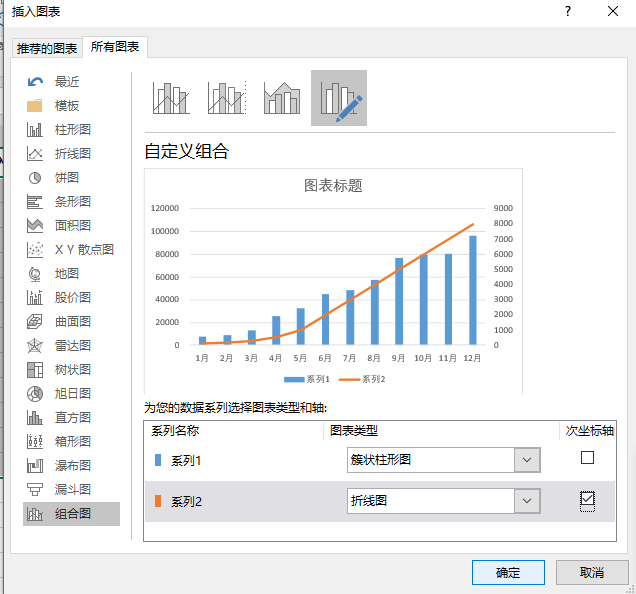Image resolution: width=636 pixels, height=594 pixels.
Task: Click the 次坐标轴 column header
Action: (x=589, y=430)
